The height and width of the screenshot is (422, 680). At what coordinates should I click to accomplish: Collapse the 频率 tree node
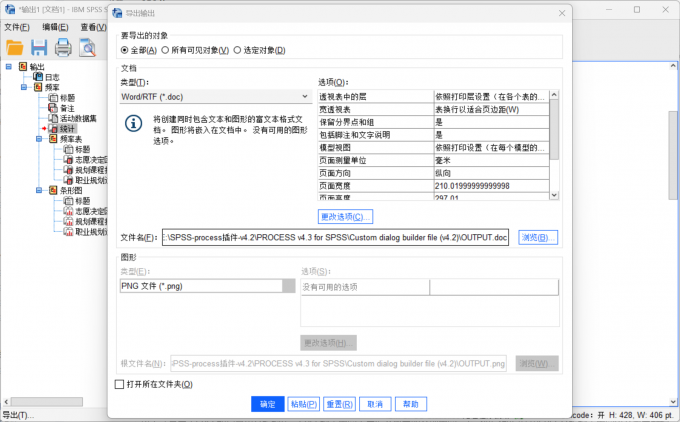click(x=24, y=87)
